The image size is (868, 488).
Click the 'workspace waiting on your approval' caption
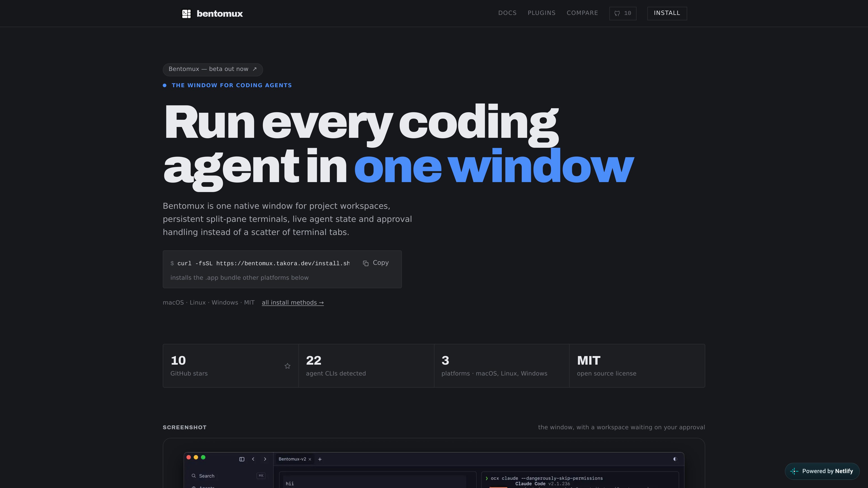[x=621, y=427]
